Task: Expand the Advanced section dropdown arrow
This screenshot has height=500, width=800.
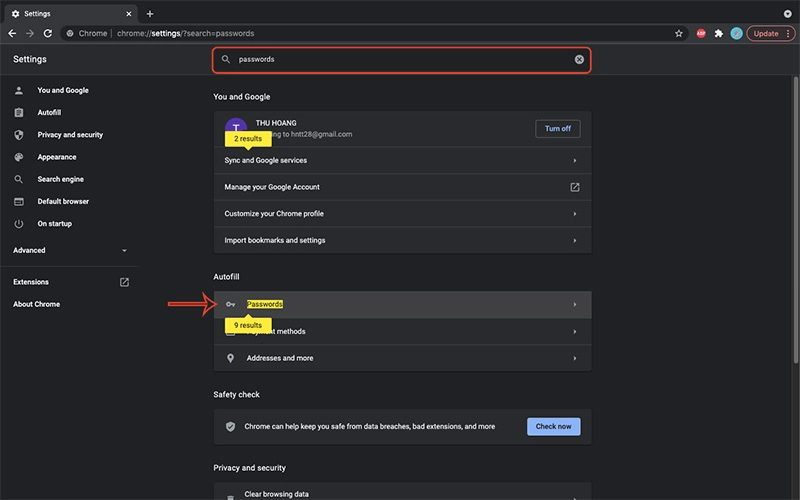Action: [x=124, y=251]
